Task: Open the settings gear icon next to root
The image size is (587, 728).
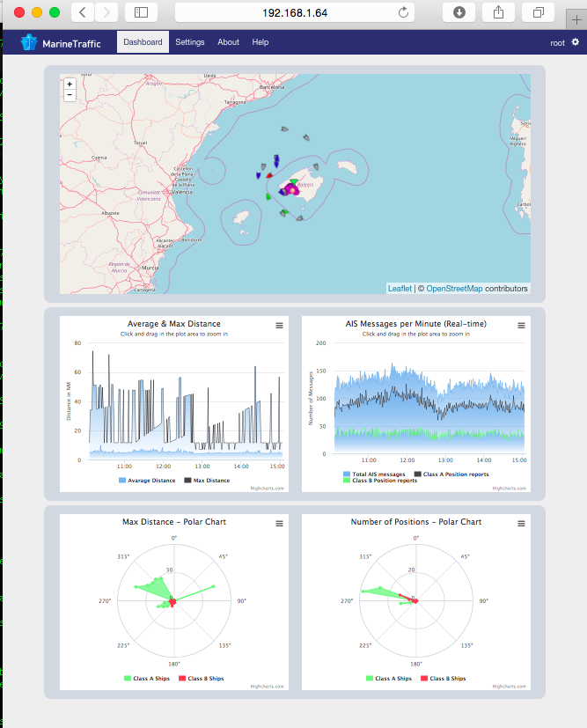Action: tap(576, 42)
